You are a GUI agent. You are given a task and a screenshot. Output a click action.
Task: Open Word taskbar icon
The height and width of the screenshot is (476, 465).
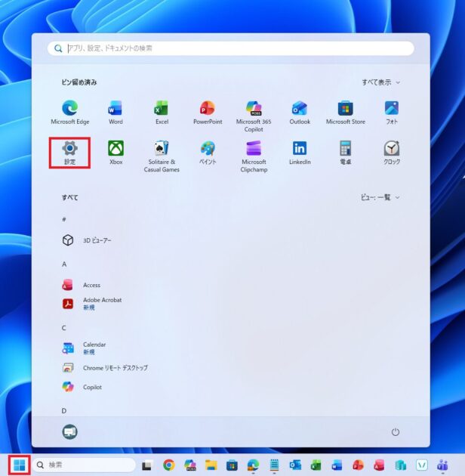click(x=337, y=465)
